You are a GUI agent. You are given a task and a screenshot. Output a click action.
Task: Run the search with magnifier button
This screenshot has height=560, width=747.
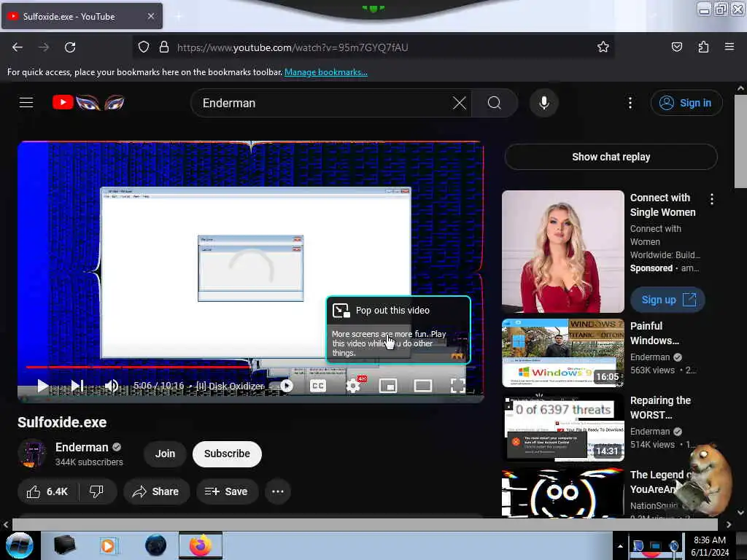pos(495,103)
